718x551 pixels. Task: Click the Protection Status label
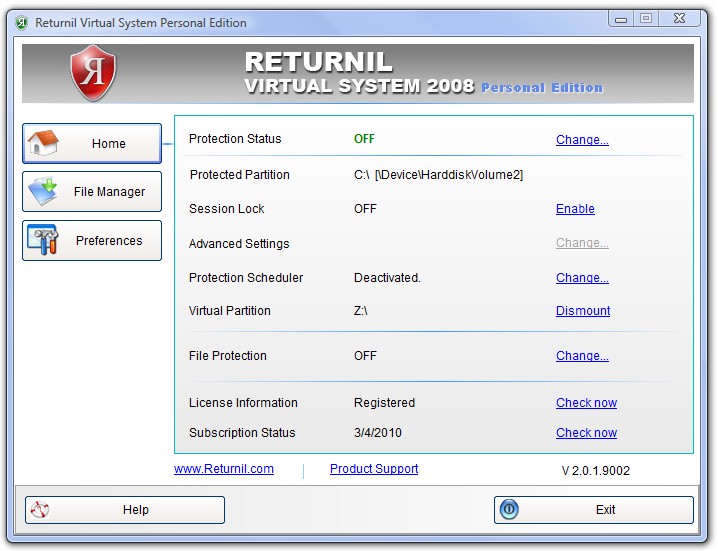[x=235, y=139]
